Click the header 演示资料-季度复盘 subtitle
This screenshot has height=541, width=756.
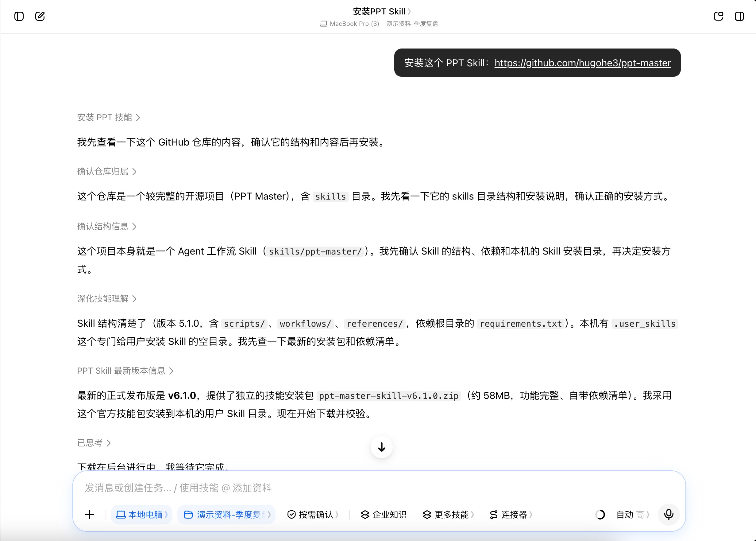pyautogui.click(x=412, y=24)
